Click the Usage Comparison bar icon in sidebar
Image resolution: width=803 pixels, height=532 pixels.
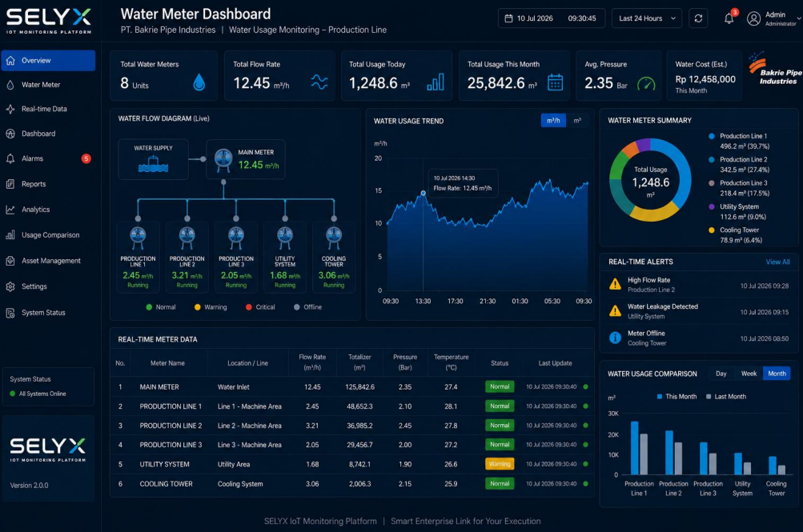pyautogui.click(x=10, y=235)
